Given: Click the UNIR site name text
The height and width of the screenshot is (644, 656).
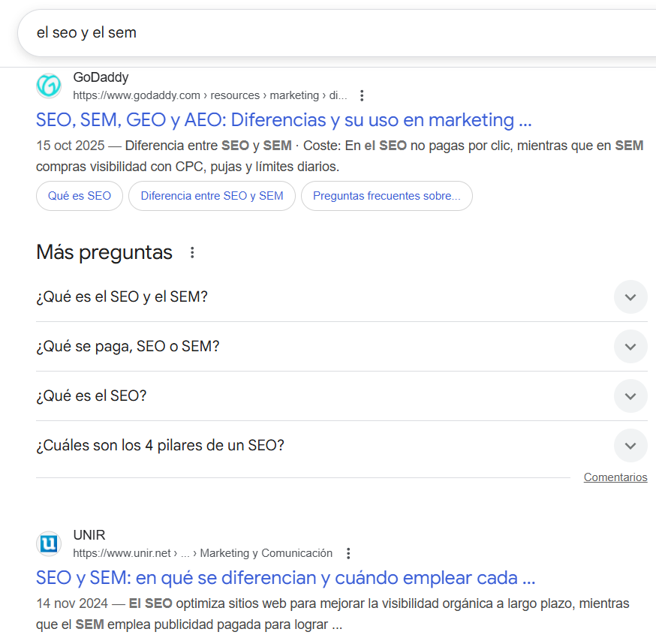Looking at the screenshot, I should click(x=89, y=535).
